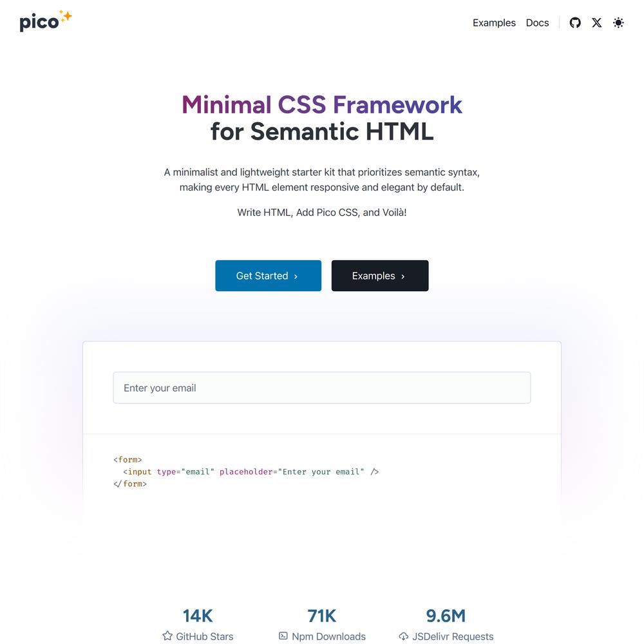Image resolution: width=644 pixels, height=644 pixels.
Task: Toggle the light/dark theme sun icon
Action: 618,23
